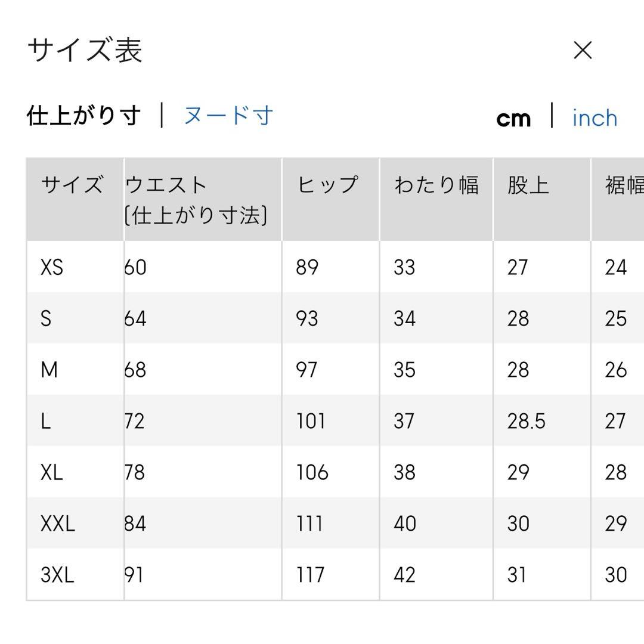Select cm as the unit
The width and height of the screenshot is (644, 644).
[513, 118]
